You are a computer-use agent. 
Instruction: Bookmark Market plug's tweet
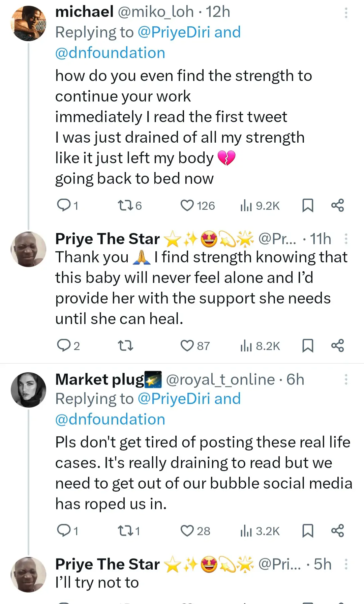[x=307, y=530]
